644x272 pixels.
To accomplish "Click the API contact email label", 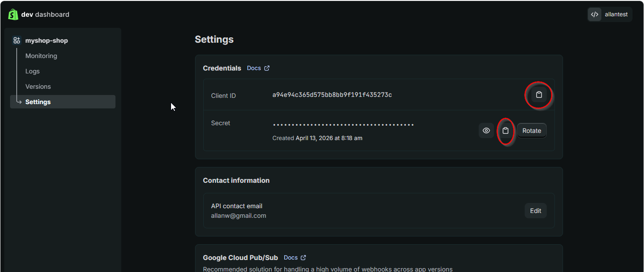I will 237,206.
